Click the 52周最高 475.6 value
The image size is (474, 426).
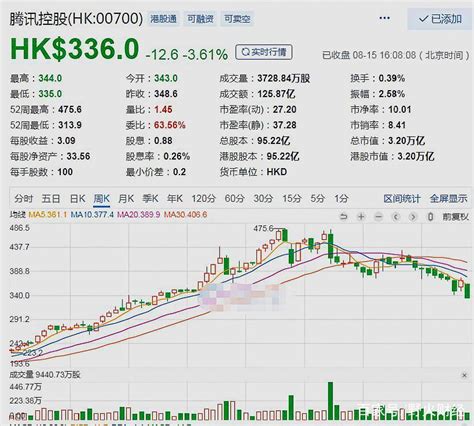pyautogui.click(x=70, y=110)
